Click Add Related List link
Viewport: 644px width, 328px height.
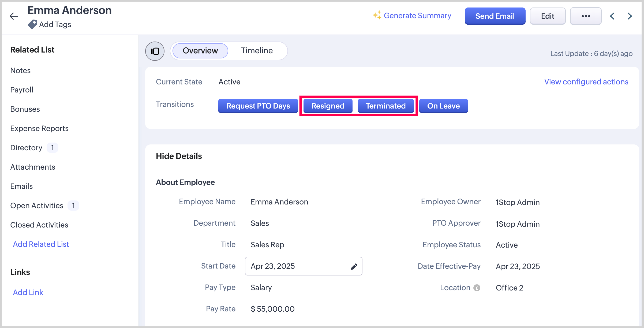pyautogui.click(x=41, y=244)
